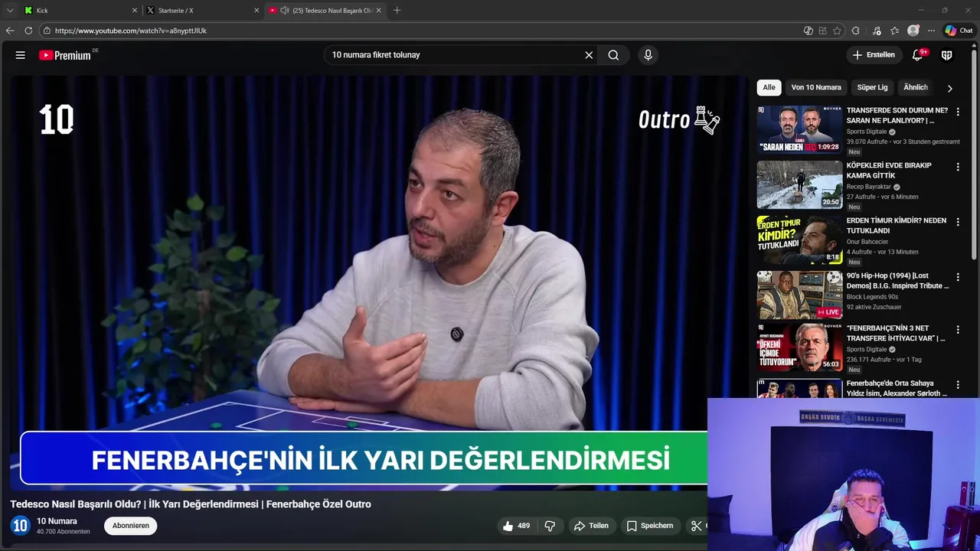Open the browser media control icon

[x=877, y=31]
